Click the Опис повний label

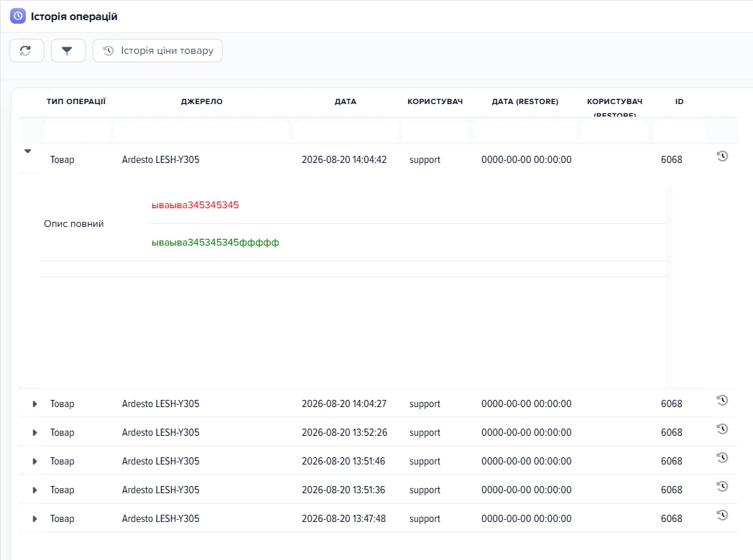tap(73, 224)
